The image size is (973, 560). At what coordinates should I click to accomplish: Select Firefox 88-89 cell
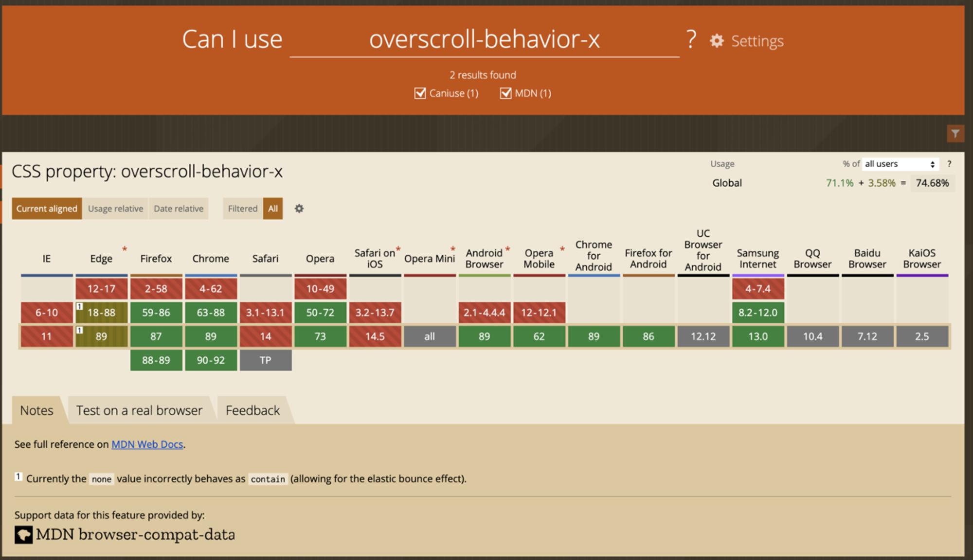(156, 360)
